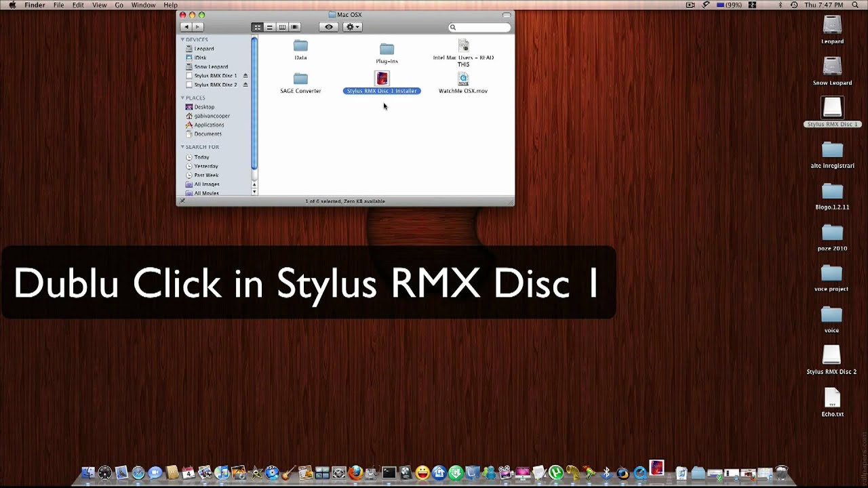Click the blue sidebar scroll thumb

coord(254,102)
